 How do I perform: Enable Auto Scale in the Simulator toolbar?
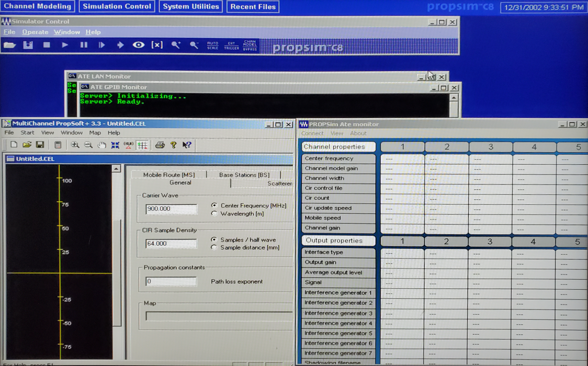pyautogui.click(x=212, y=45)
